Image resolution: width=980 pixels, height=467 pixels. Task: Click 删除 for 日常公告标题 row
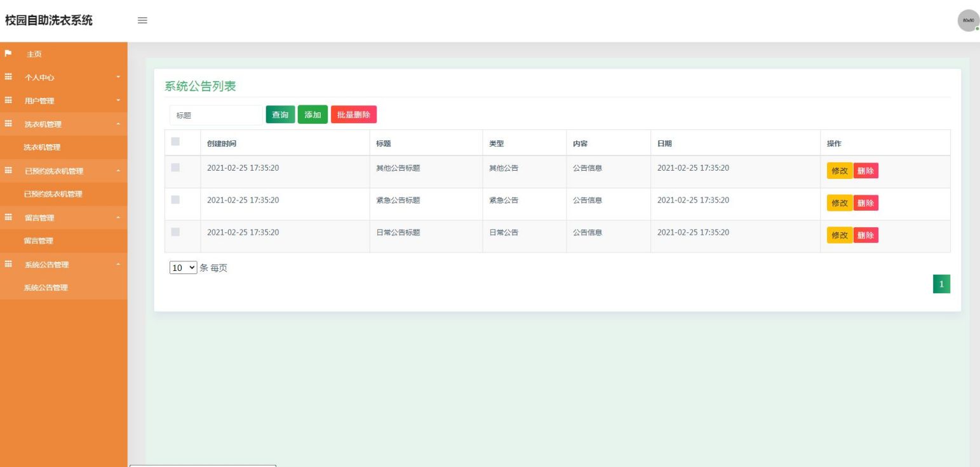(866, 235)
